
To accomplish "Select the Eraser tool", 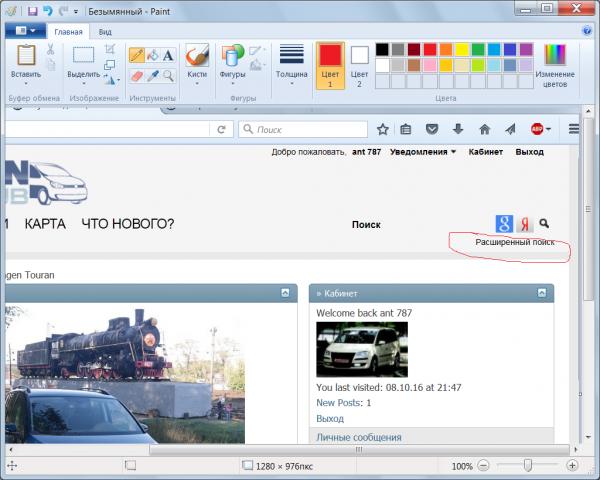I will [136, 76].
